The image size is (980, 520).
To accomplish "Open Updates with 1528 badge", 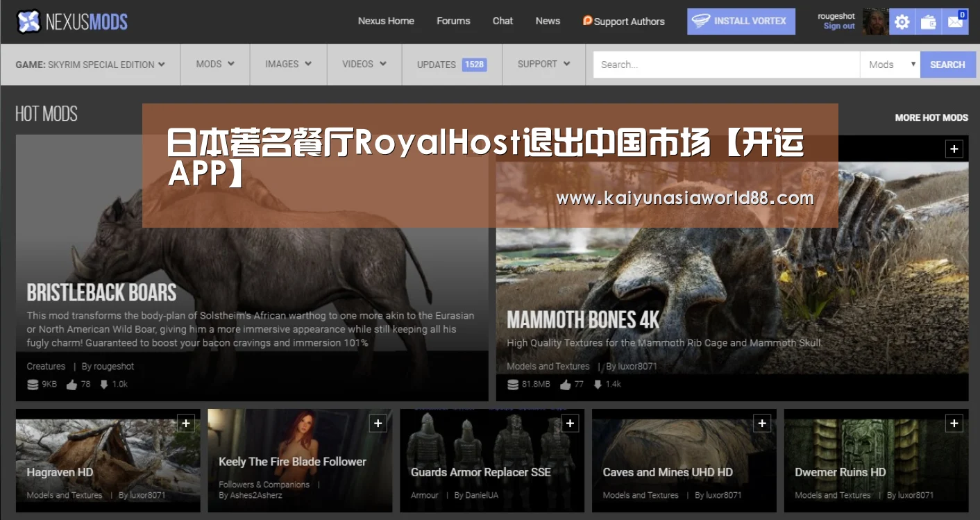I will click(x=452, y=65).
